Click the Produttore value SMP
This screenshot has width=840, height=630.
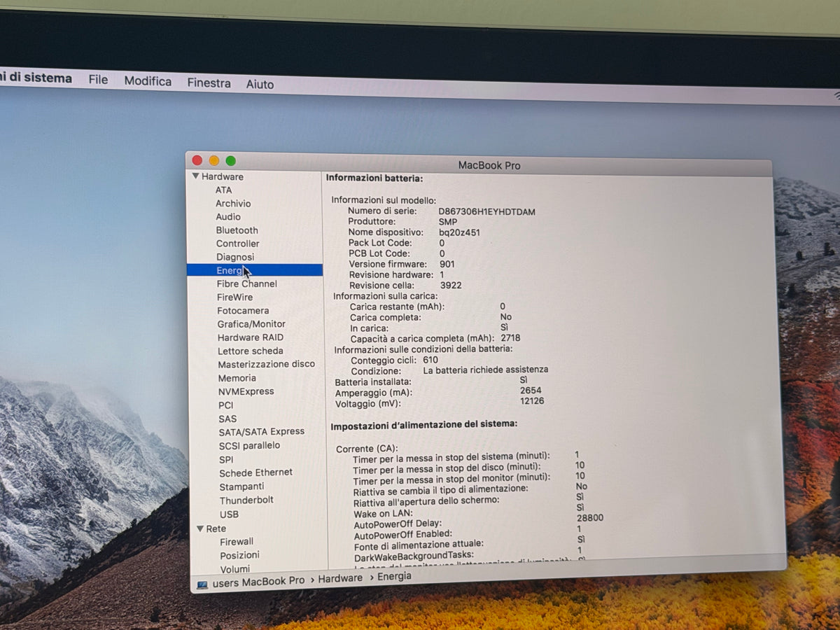point(448,222)
